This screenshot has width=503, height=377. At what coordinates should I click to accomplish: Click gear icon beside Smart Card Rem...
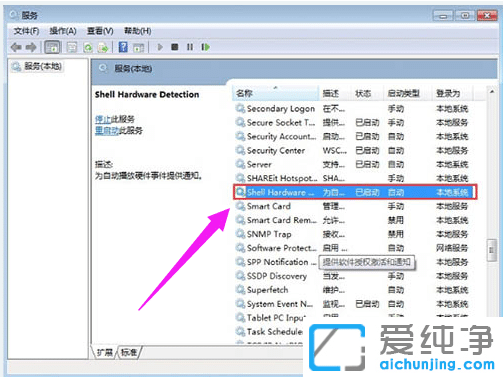tap(240, 220)
